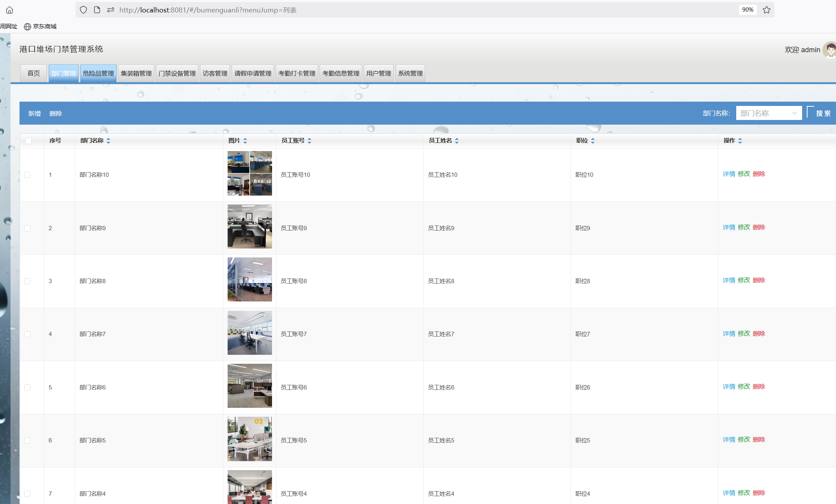This screenshot has width=836, height=504.
Task: Open the 部门名称7 office thumbnail
Action: coord(249,333)
